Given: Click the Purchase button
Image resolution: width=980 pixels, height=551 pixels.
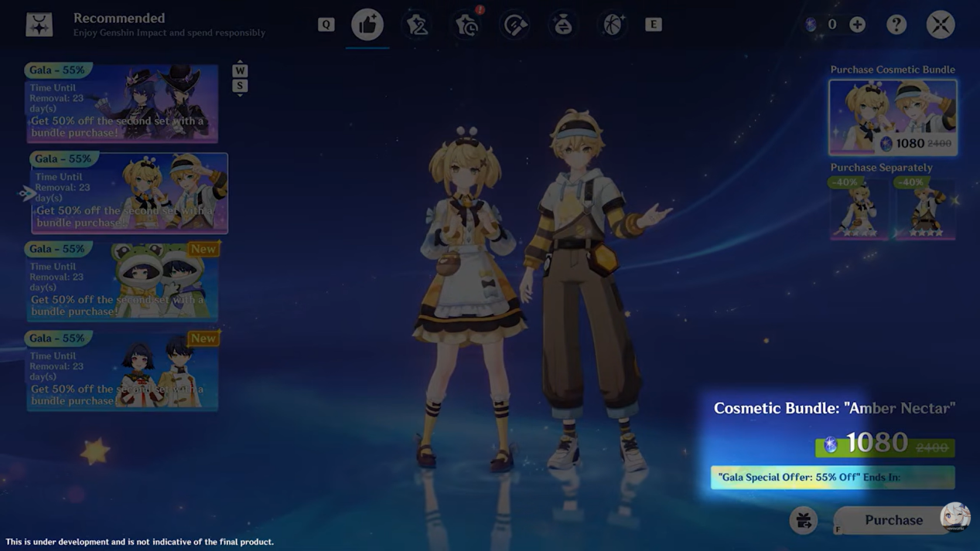Looking at the screenshot, I should click(x=893, y=520).
